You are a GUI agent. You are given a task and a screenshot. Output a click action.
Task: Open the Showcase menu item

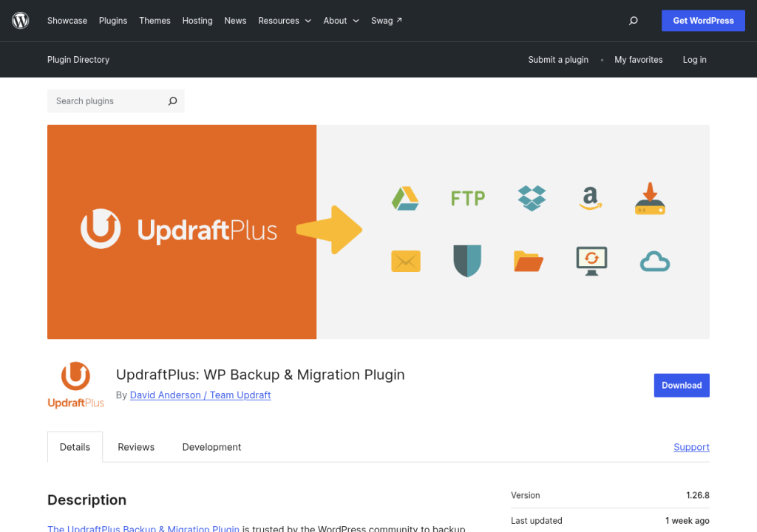point(67,21)
